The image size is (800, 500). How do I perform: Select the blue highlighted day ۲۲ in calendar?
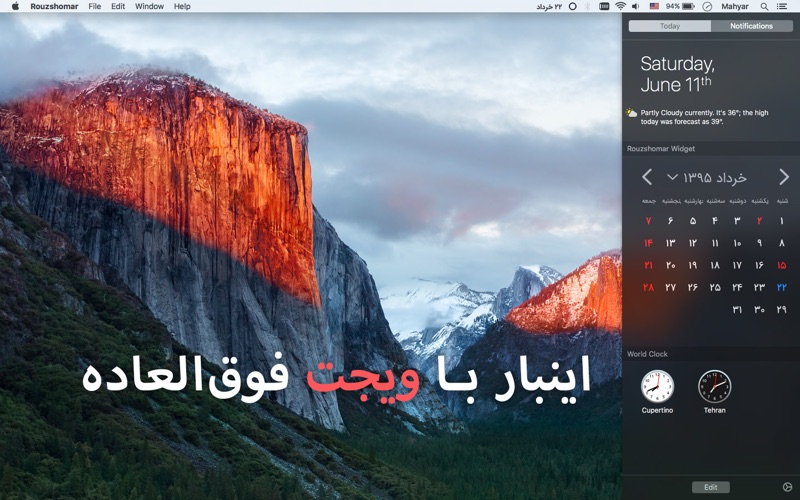pyautogui.click(x=781, y=287)
